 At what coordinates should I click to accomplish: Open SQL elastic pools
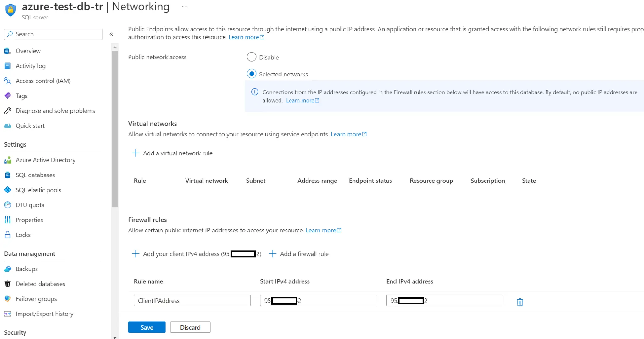(x=38, y=190)
